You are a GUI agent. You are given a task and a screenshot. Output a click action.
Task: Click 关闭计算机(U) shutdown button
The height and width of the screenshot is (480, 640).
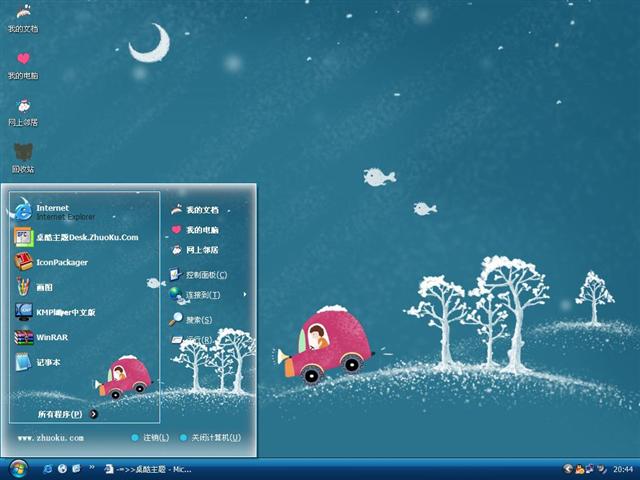(x=210, y=438)
